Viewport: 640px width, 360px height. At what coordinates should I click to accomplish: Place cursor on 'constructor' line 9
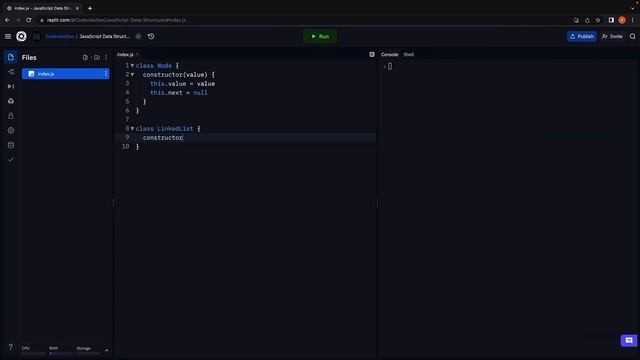[x=163, y=138]
